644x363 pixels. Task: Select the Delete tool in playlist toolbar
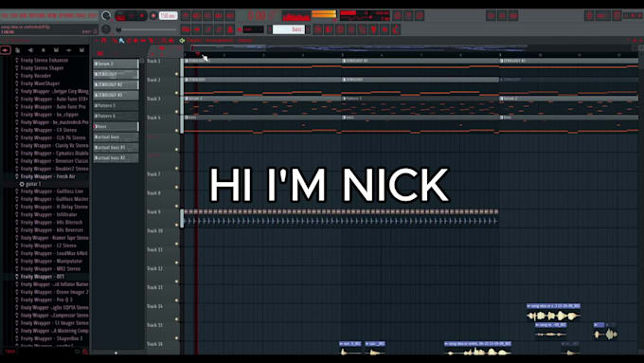coord(129,41)
